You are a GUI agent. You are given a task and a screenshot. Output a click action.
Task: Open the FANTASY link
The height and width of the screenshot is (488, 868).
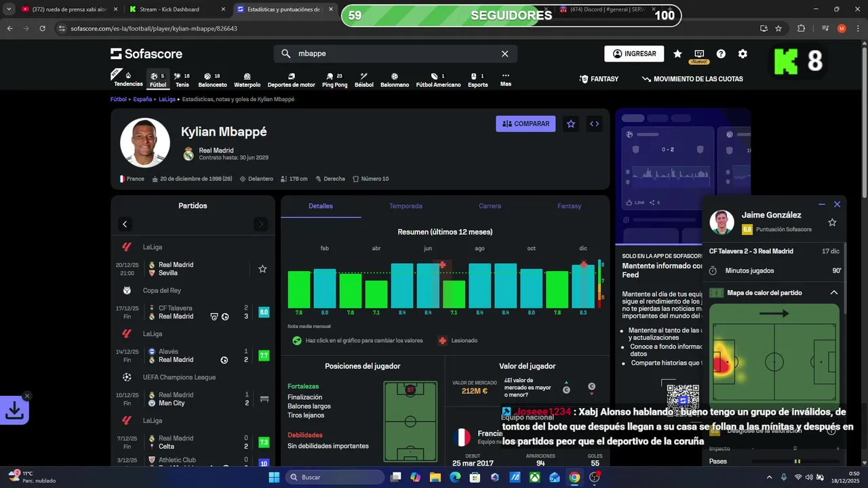click(x=599, y=79)
